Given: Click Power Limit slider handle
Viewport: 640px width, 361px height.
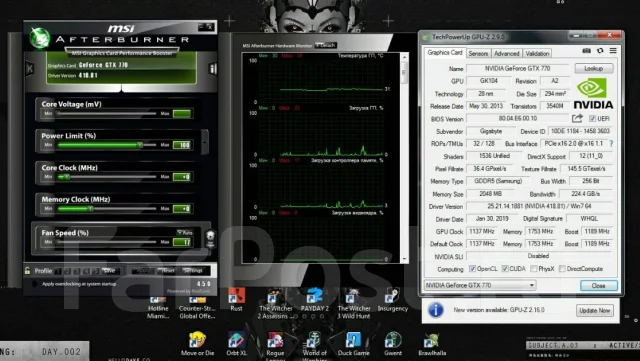Looking at the screenshot, I should 140,145.
